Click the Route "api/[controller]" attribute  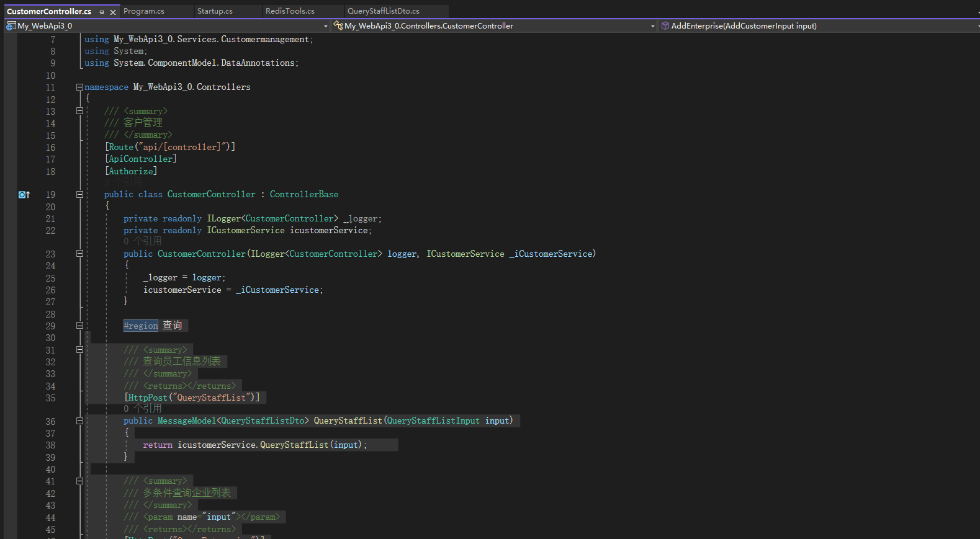pos(170,147)
